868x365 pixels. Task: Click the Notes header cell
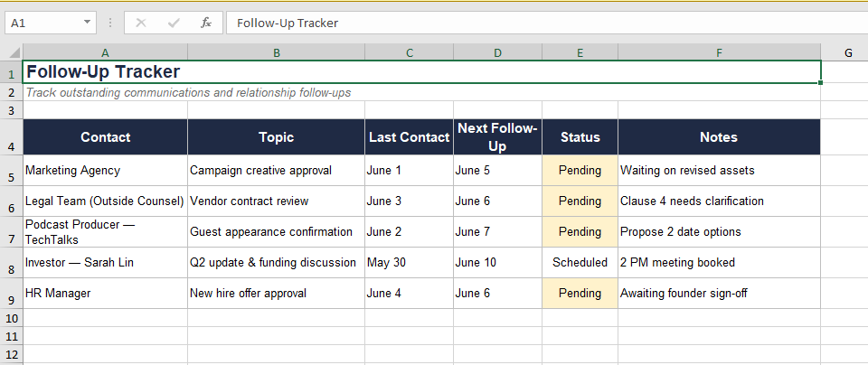(719, 136)
